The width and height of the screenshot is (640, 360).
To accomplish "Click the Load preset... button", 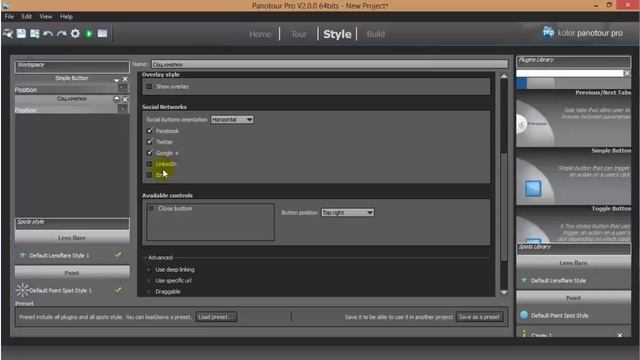I will click(x=216, y=317).
